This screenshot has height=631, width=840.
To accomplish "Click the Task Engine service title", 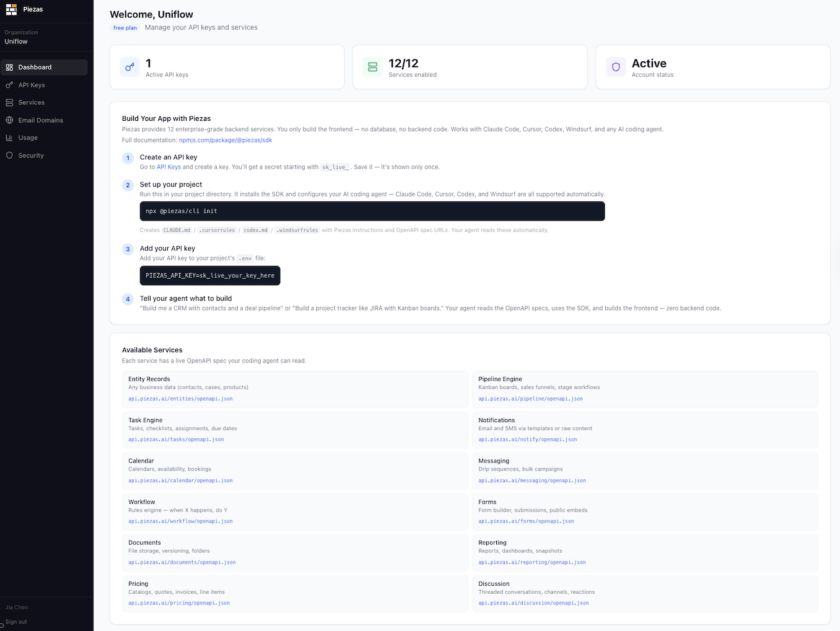I will click(x=145, y=420).
